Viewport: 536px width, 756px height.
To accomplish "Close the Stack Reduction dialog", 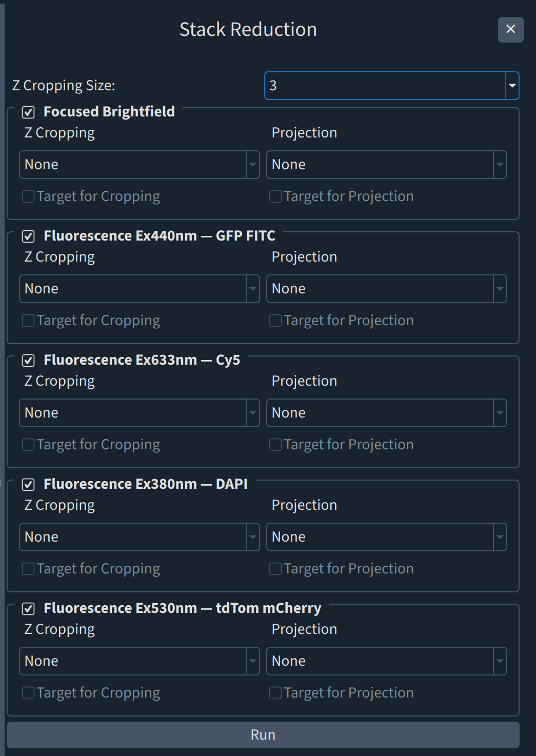I will pos(510,29).
